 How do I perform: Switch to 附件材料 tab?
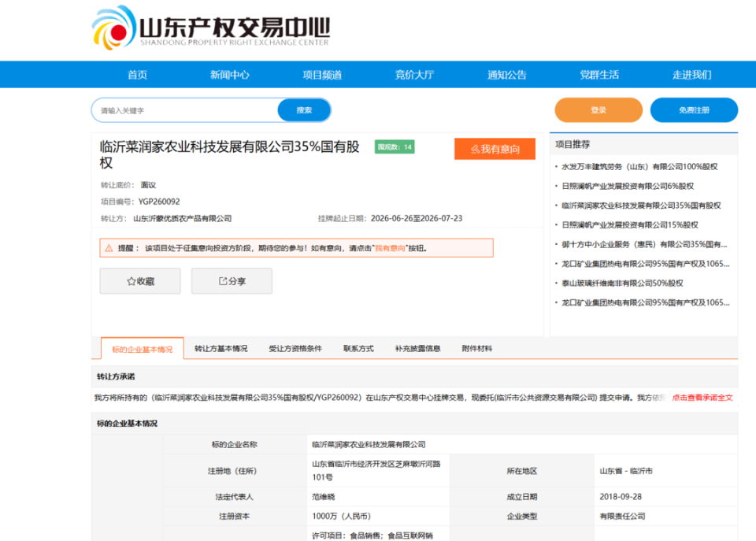[477, 348]
